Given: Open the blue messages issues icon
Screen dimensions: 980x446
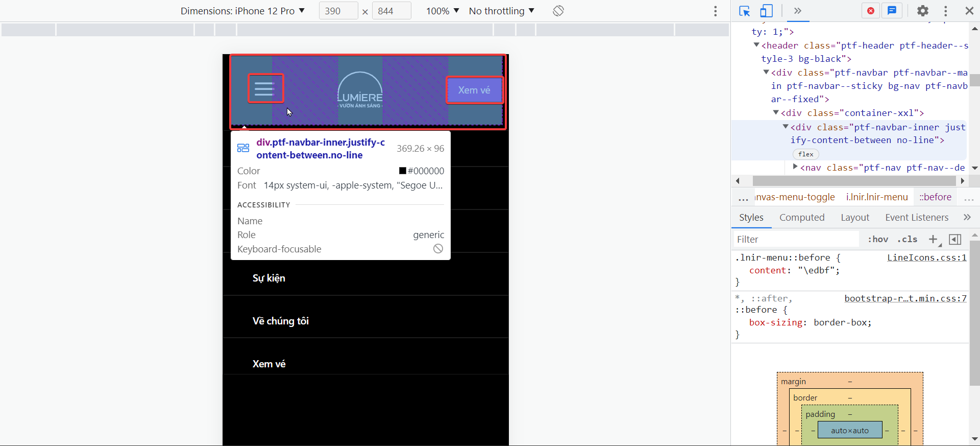Looking at the screenshot, I should coord(892,11).
